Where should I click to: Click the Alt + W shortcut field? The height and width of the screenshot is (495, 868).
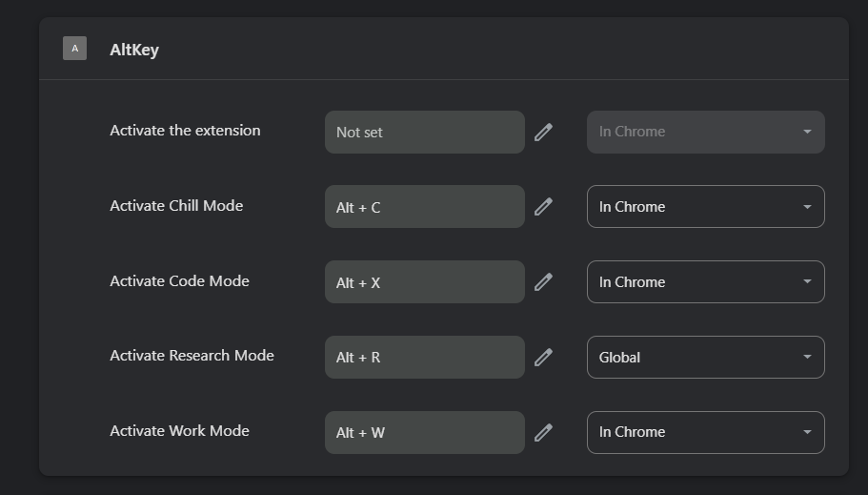pyautogui.click(x=424, y=433)
